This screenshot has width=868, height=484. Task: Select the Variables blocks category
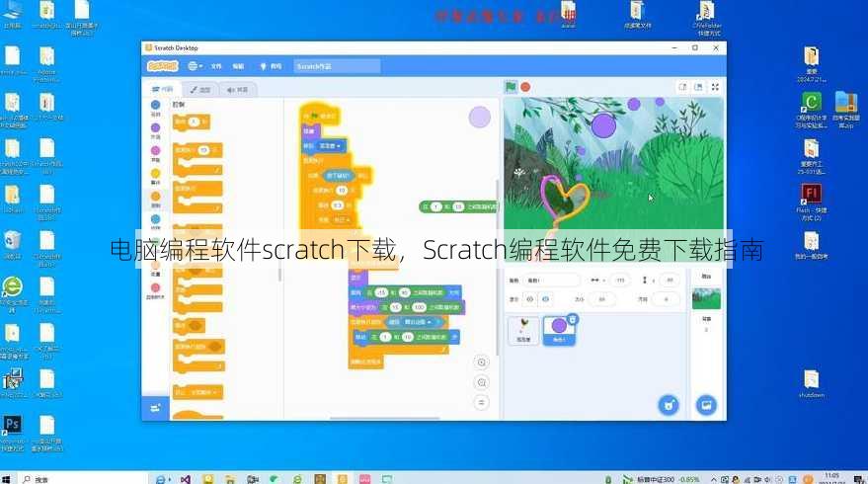pos(156,269)
